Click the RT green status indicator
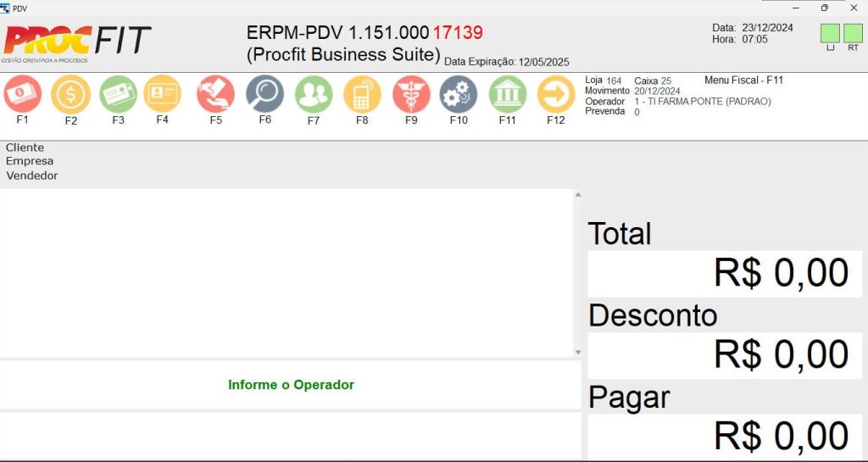The width and height of the screenshot is (868, 462). pos(853,33)
